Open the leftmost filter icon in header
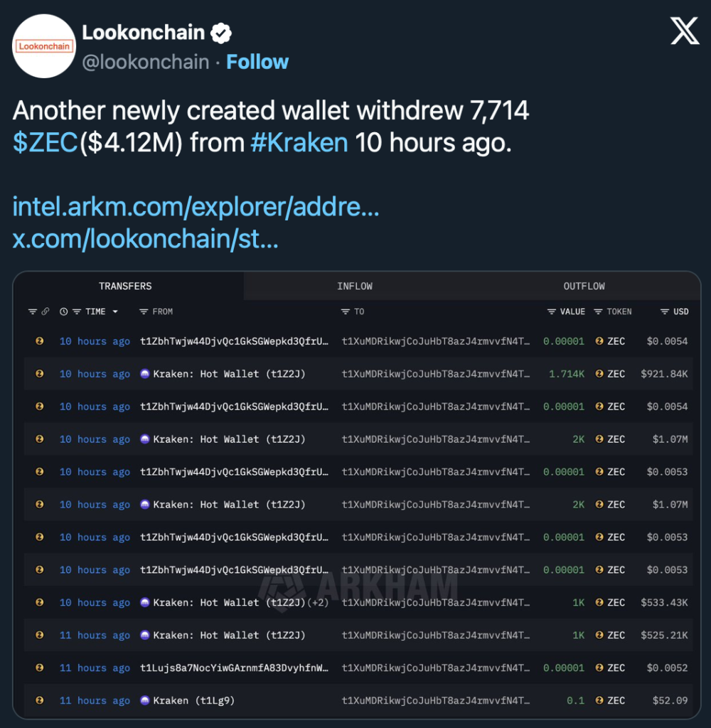This screenshot has width=711, height=728. 32,312
